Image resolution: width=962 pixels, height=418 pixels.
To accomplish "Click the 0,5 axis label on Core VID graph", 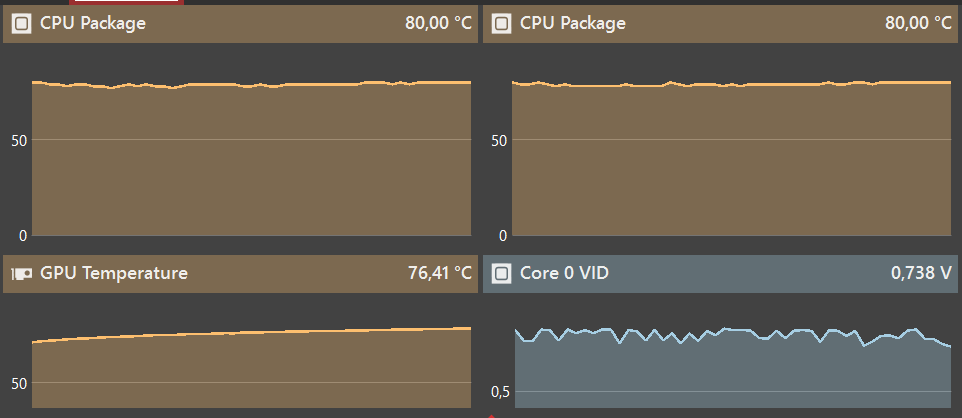I will [499, 391].
